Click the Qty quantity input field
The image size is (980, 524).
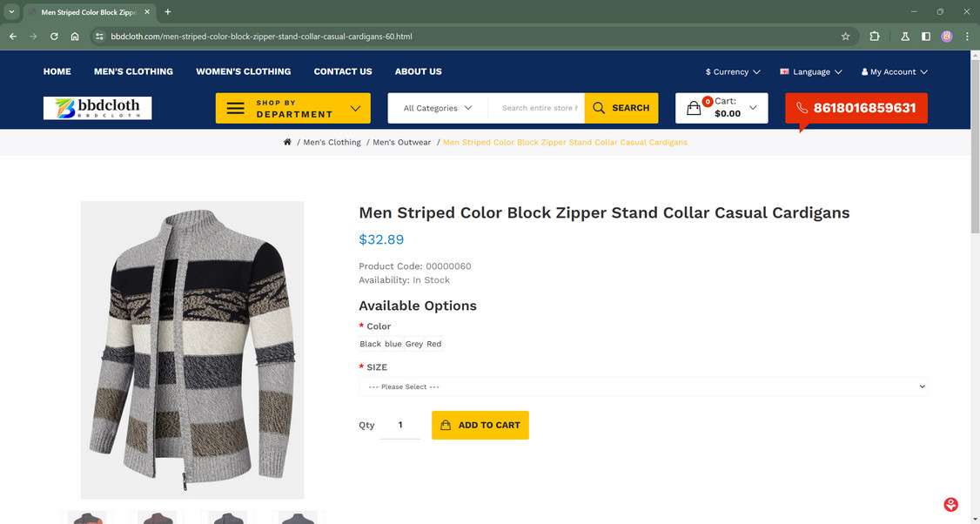click(400, 425)
